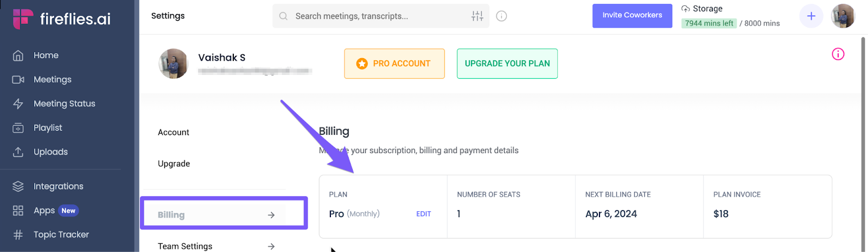Open Topic Tracker hashtag icon
868x252 pixels.
pos(18,235)
